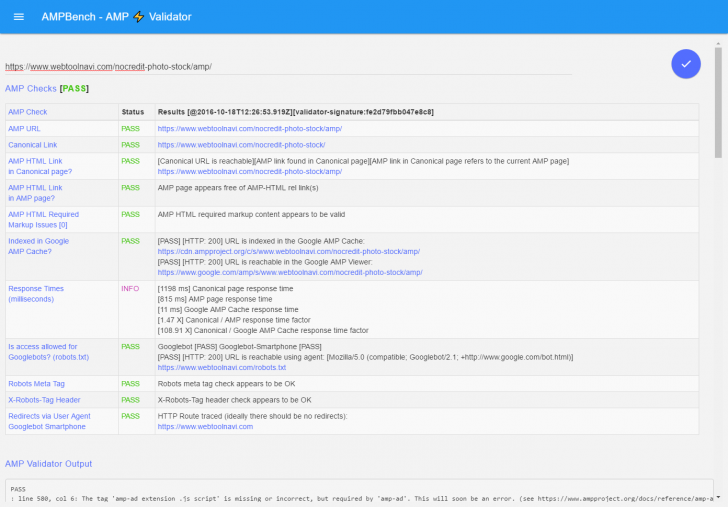Click the AMP Validator Output heading

point(48,464)
